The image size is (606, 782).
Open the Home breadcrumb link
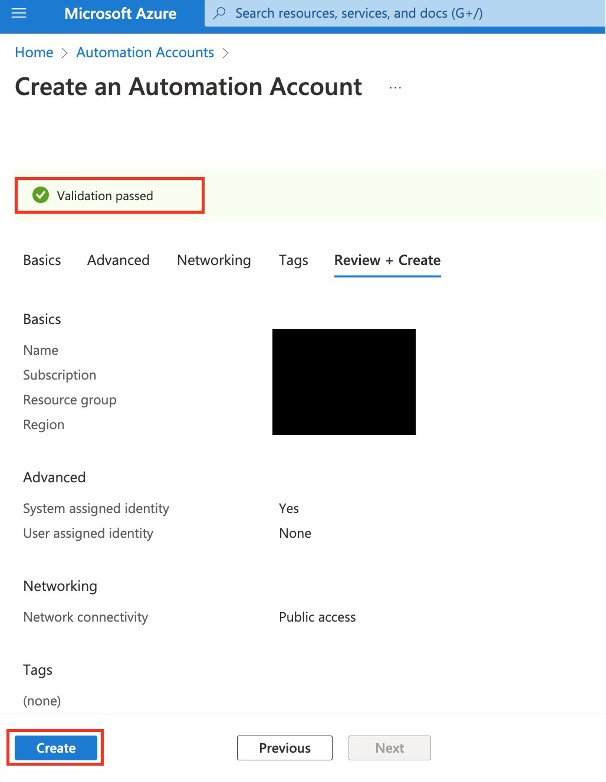tap(34, 52)
